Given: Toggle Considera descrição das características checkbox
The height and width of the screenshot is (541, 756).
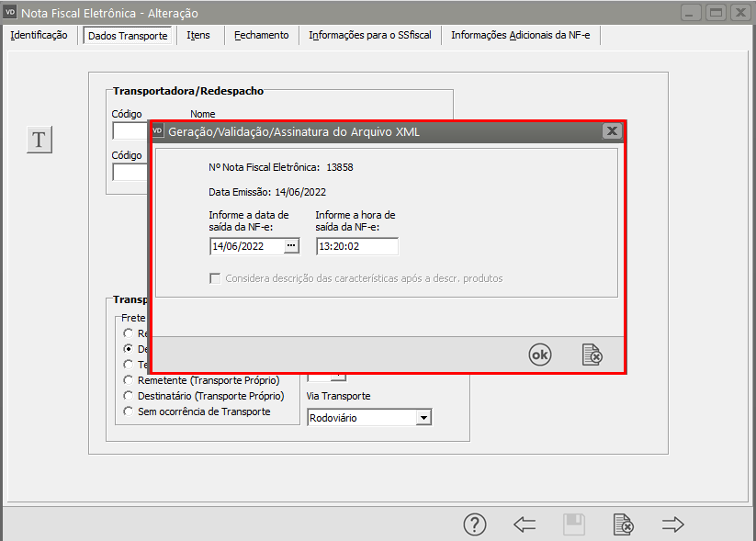Looking at the screenshot, I should click(216, 278).
